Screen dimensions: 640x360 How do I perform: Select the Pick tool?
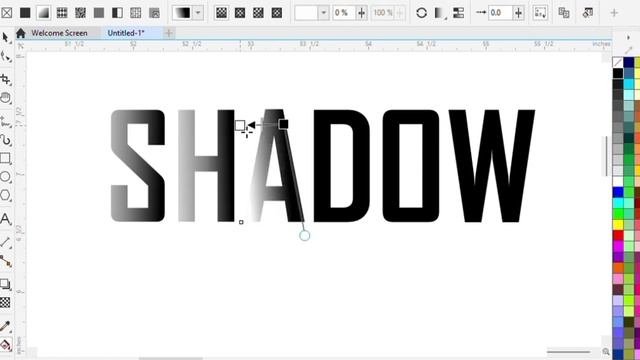tap(6, 37)
